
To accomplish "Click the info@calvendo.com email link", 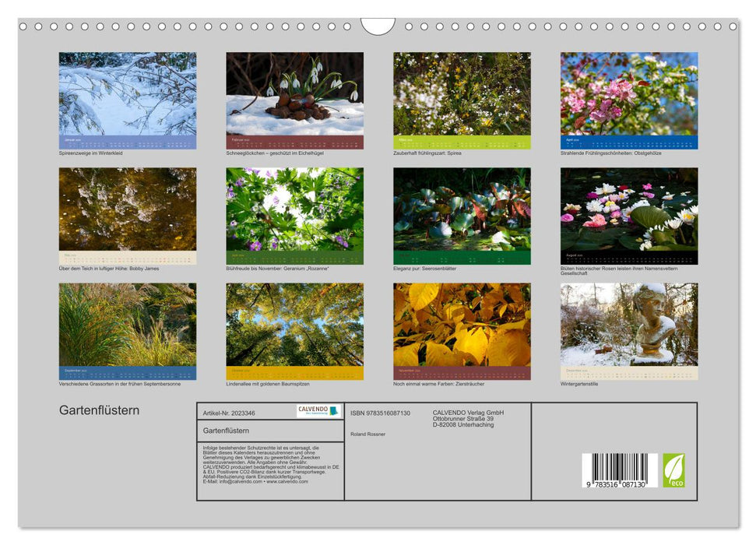I will click(x=237, y=482).
